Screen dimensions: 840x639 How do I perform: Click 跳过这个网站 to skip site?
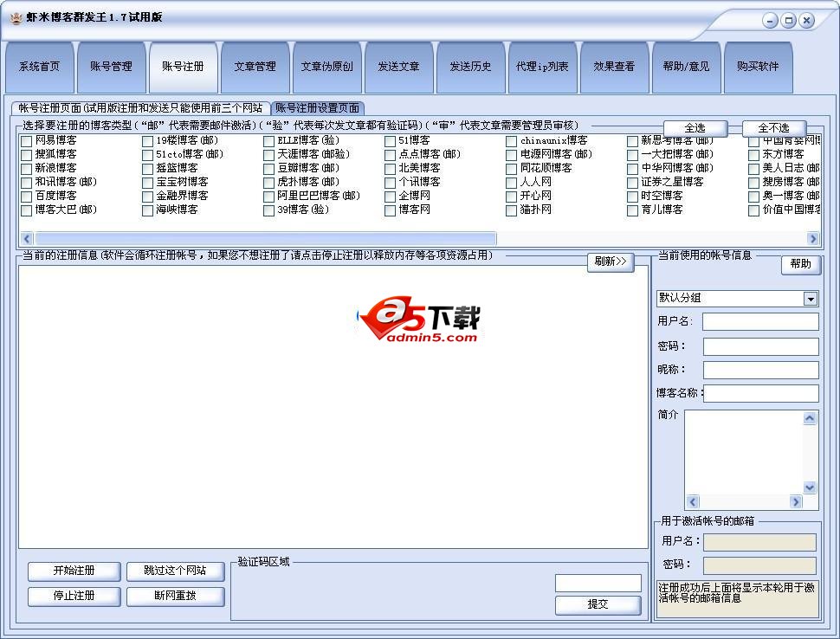coord(175,571)
